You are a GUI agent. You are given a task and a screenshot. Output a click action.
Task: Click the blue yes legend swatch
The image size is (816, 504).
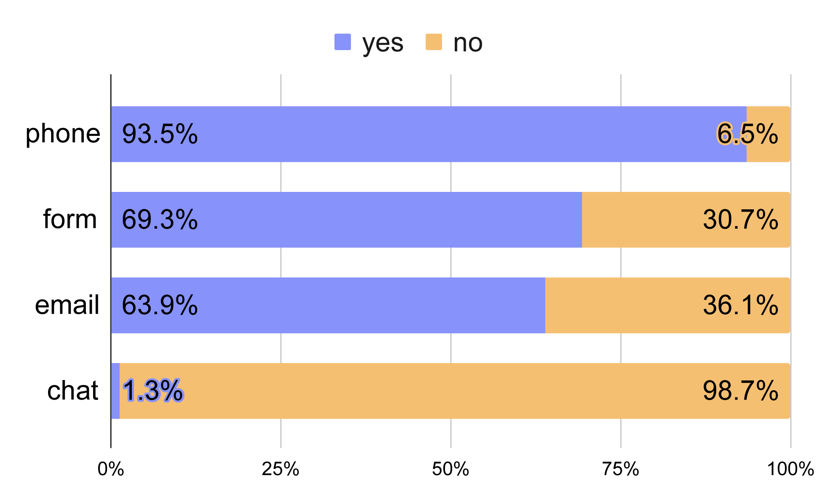tap(343, 42)
